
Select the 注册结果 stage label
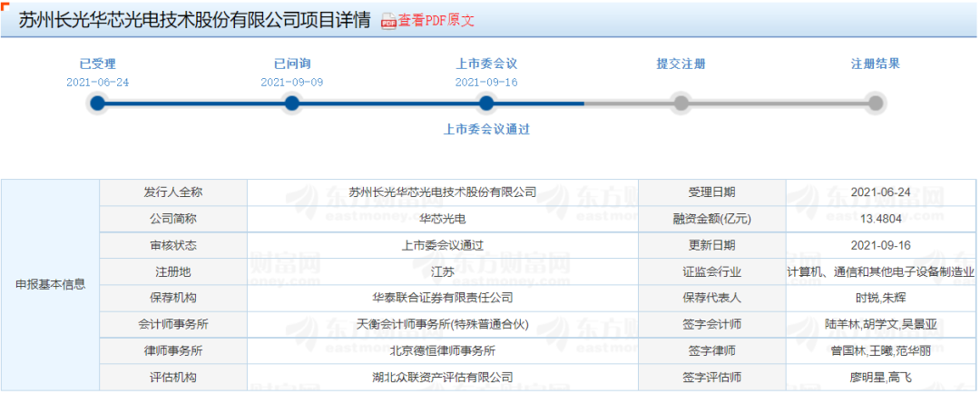point(875,64)
